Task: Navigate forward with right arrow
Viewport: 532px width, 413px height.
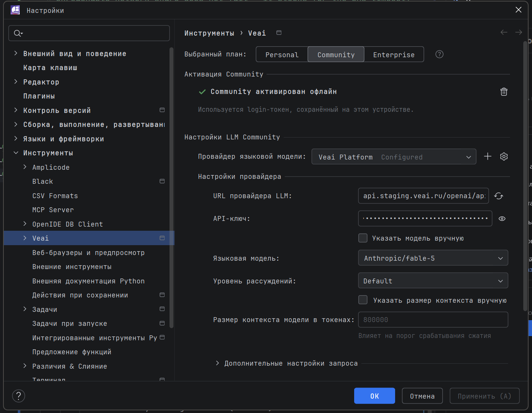Action: point(518,33)
